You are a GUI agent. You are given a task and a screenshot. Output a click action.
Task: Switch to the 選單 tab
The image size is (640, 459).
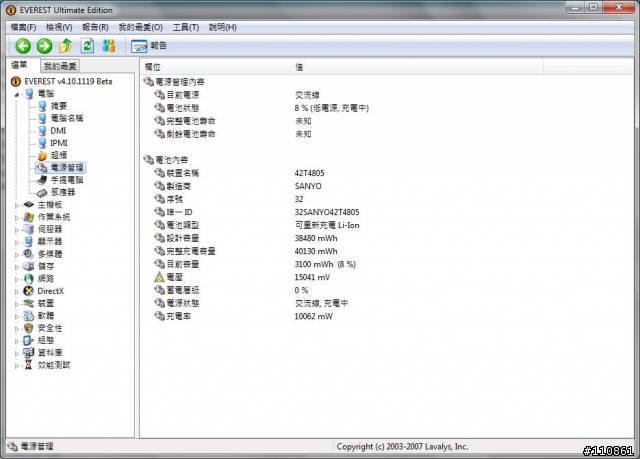point(22,65)
